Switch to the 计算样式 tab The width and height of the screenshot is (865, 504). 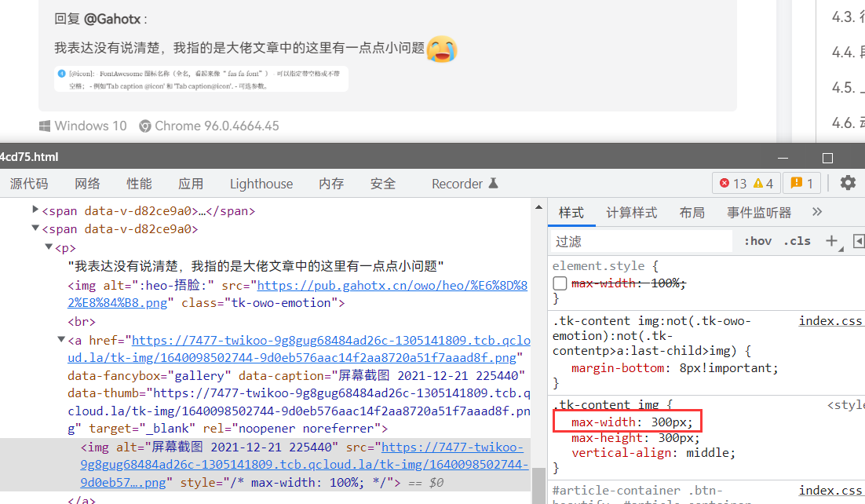coord(633,211)
